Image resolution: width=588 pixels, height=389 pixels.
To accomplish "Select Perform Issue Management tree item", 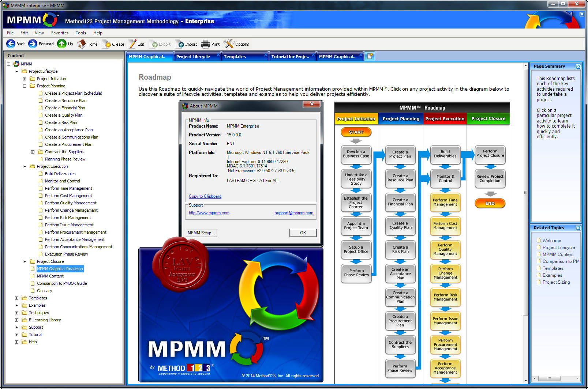I will click(x=69, y=225).
